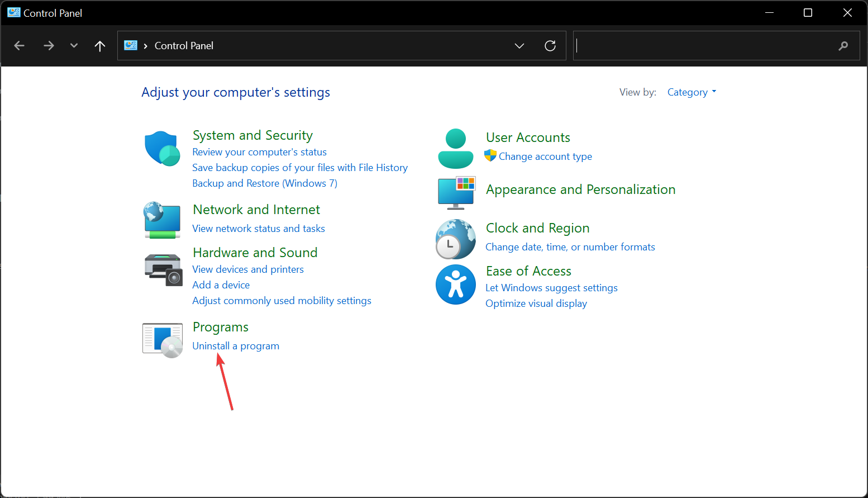Open the View by Category dropdown

(x=691, y=92)
